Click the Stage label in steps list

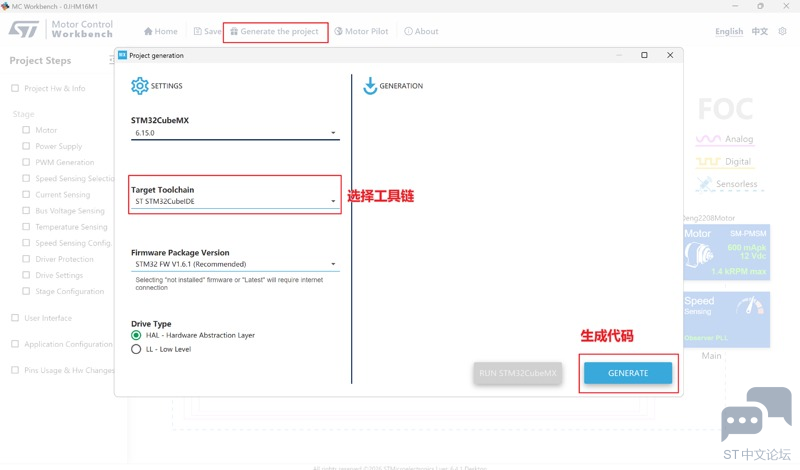coord(23,114)
